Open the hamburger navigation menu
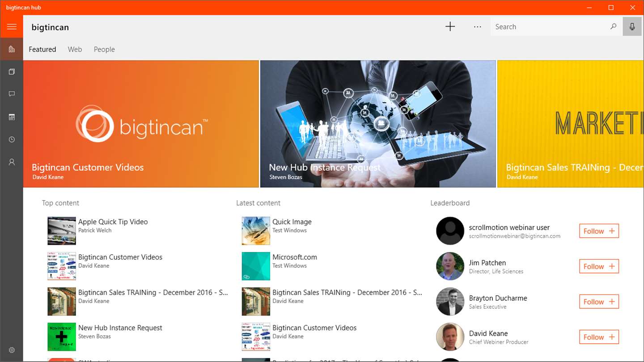The width and height of the screenshot is (644, 362). pos(12,27)
